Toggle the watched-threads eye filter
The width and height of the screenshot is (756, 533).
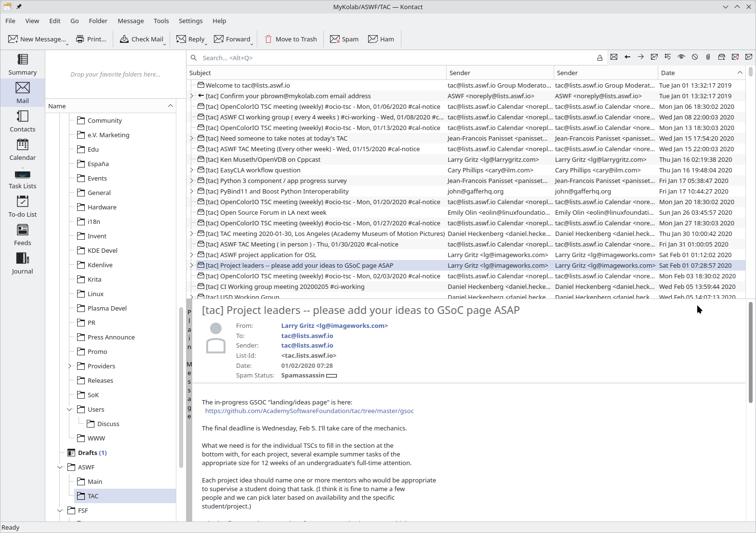coord(681,57)
